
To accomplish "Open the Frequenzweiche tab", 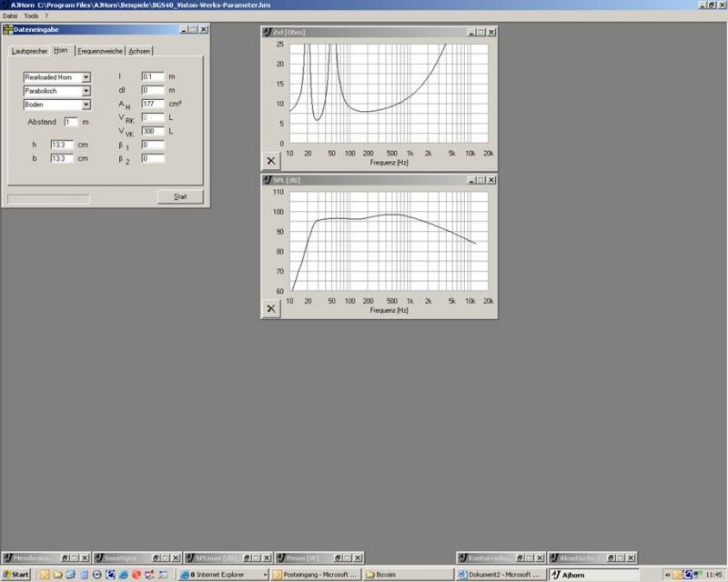I will [x=100, y=51].
